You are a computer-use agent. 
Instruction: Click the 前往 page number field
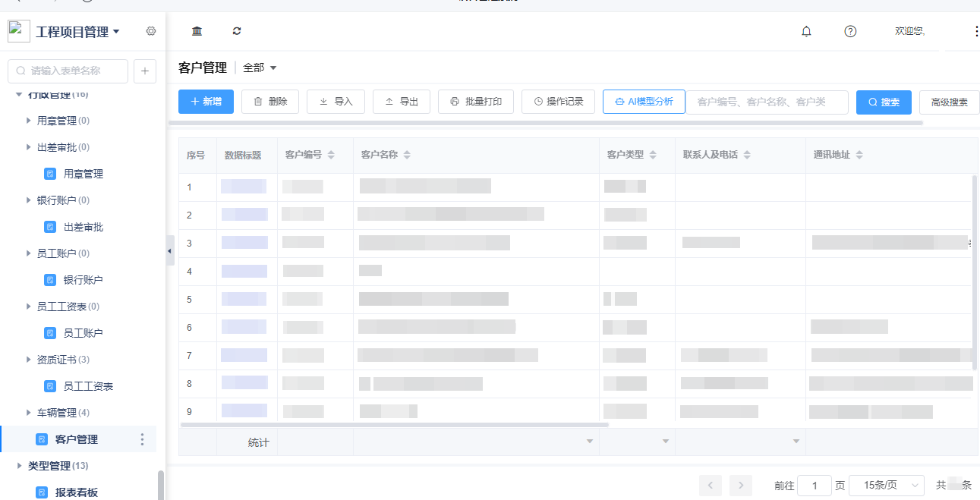tap(815, 485)
